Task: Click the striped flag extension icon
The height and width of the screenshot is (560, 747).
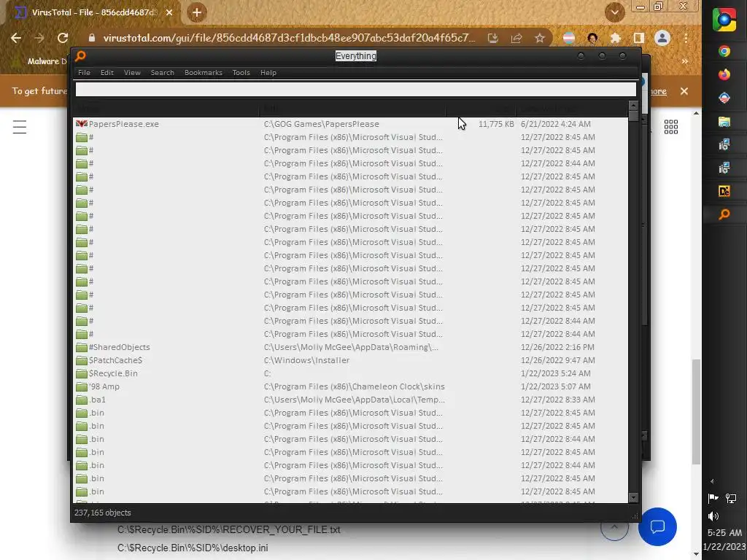Action: (x=569, y=38)
